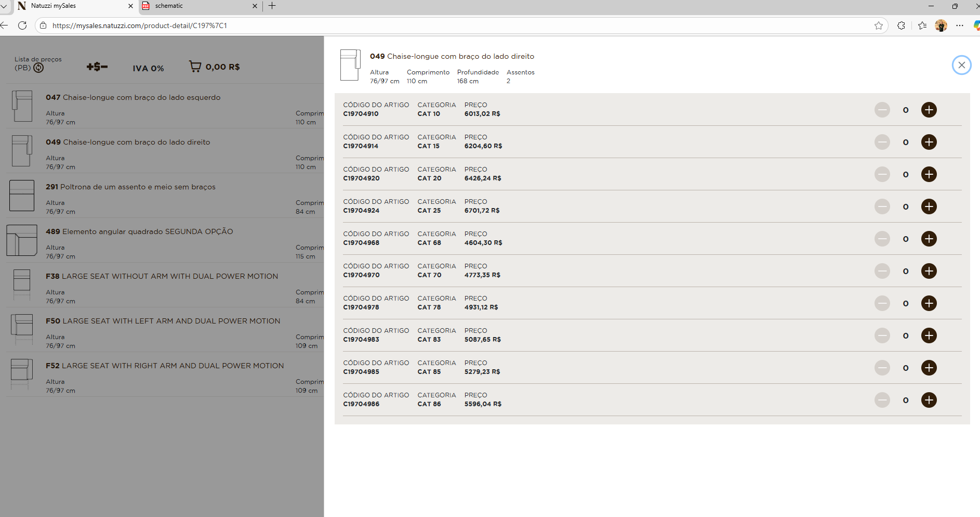Increase quantity for CAT 68 article
The image size is (980, 517).
[x=929, y=239]
